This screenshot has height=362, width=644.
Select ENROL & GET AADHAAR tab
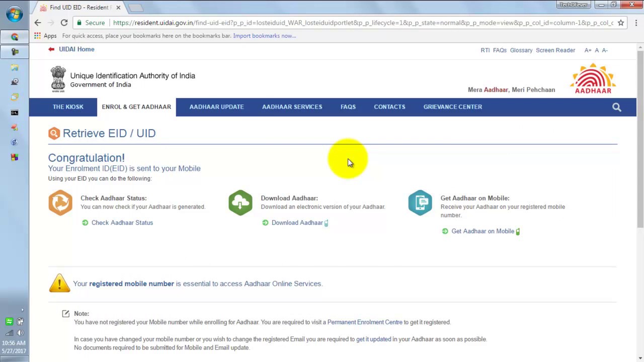(136, 107)
